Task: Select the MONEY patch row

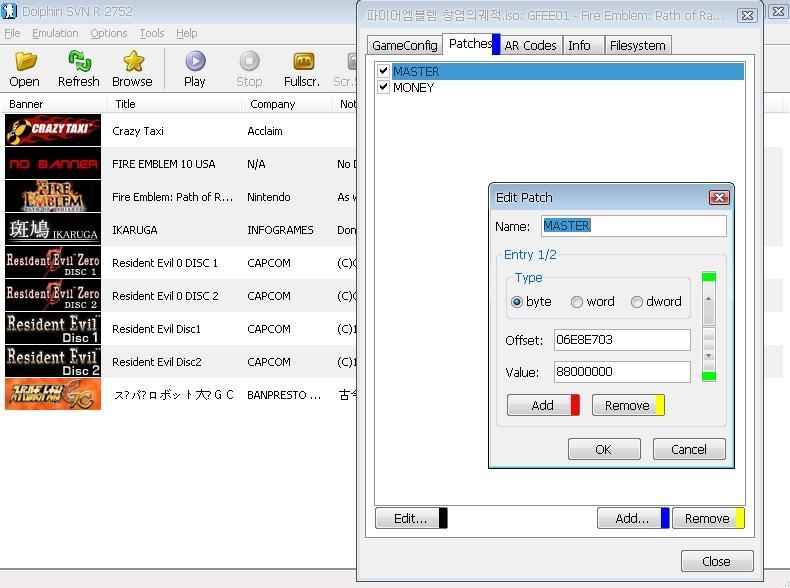Action: (559, 88)
